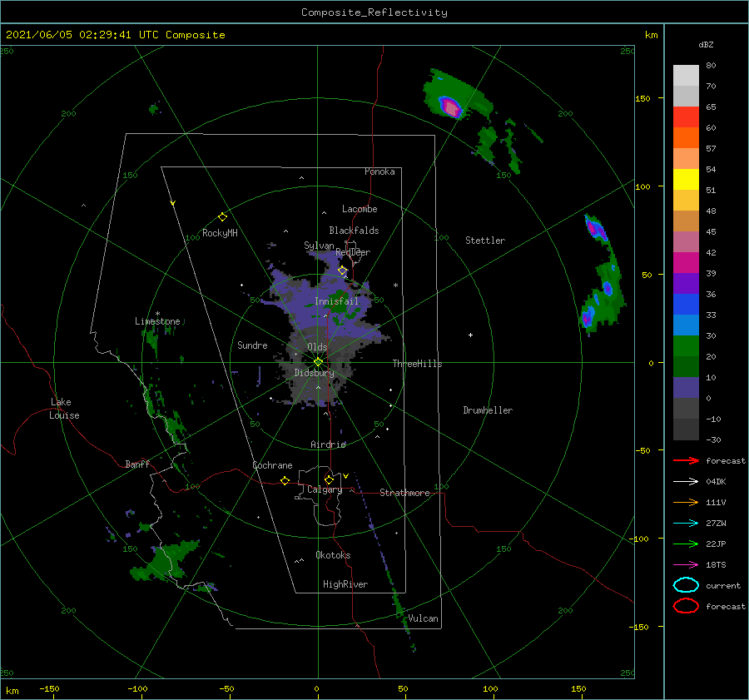Click the Olds town label

pos(317,347)
